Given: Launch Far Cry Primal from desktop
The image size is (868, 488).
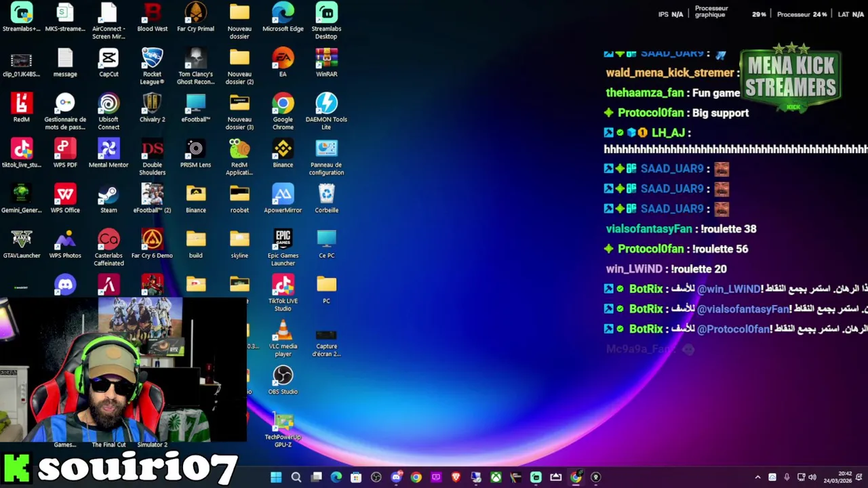Looking at the screenshot, I should click(195, 18).
